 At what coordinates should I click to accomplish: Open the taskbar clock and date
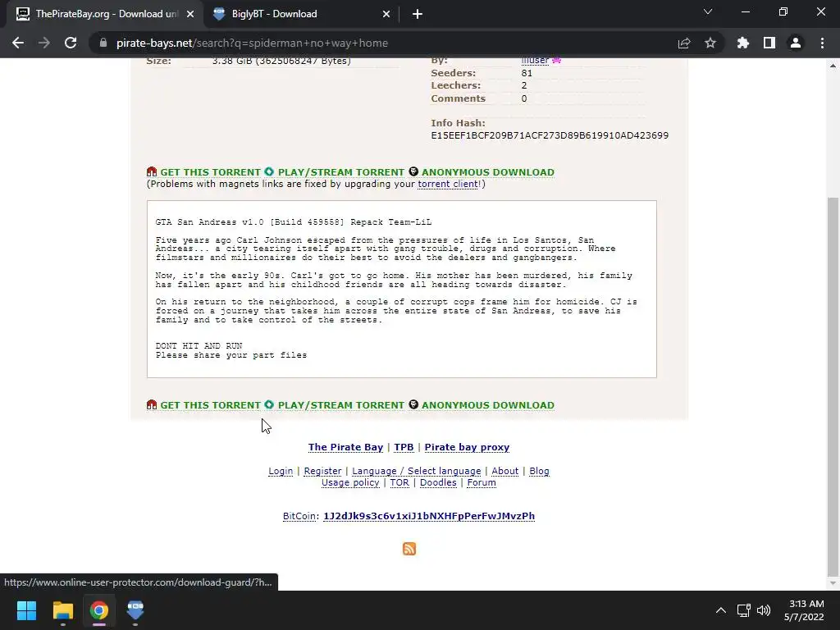pos(804,610)
